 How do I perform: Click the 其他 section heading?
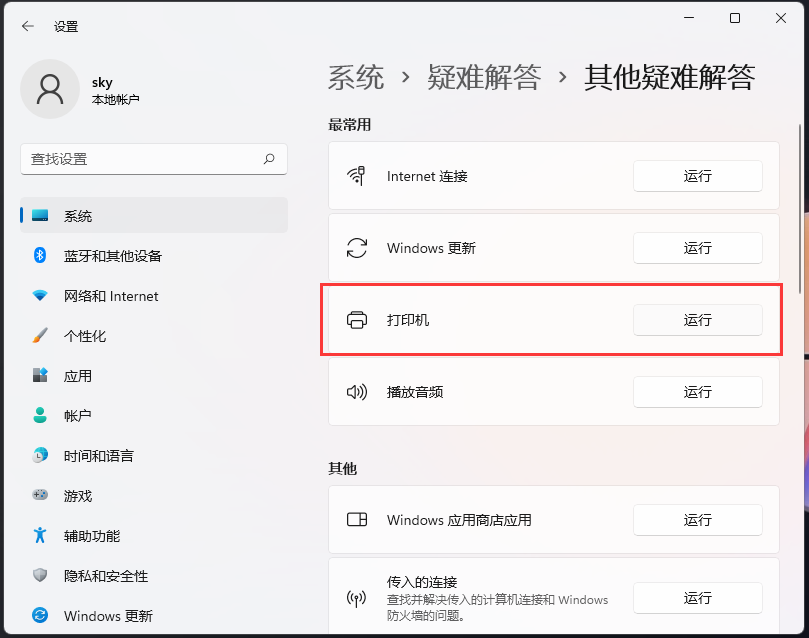coord(343,468)
